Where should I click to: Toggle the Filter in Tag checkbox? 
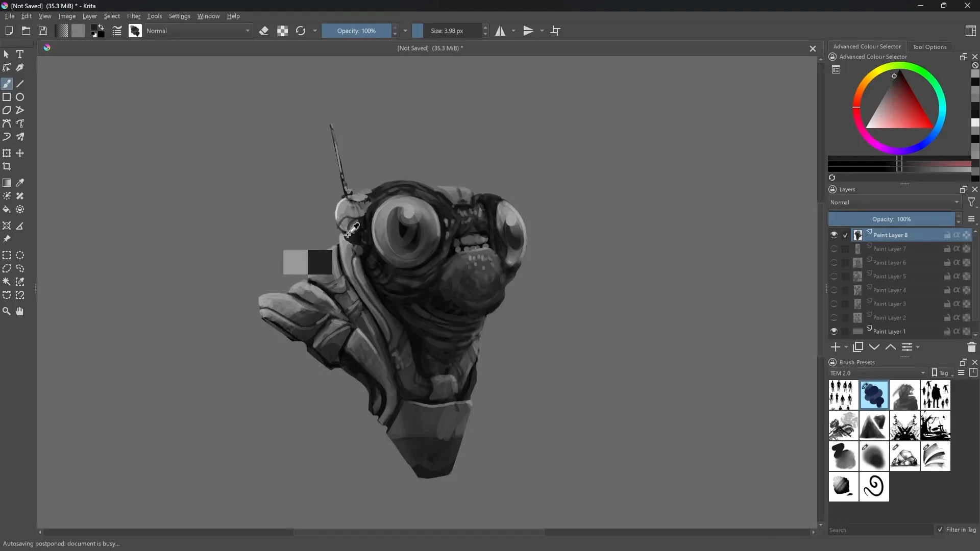(x=940, y=530)
